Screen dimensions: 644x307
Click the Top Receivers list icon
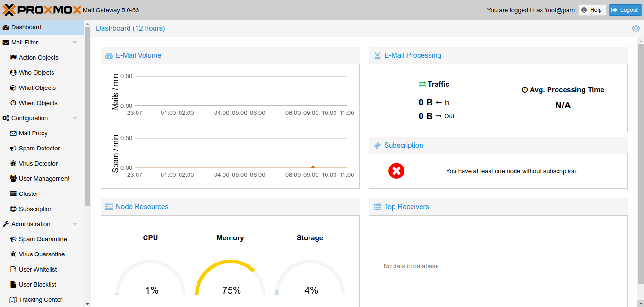pyautogui.click(x=378, y=207)
